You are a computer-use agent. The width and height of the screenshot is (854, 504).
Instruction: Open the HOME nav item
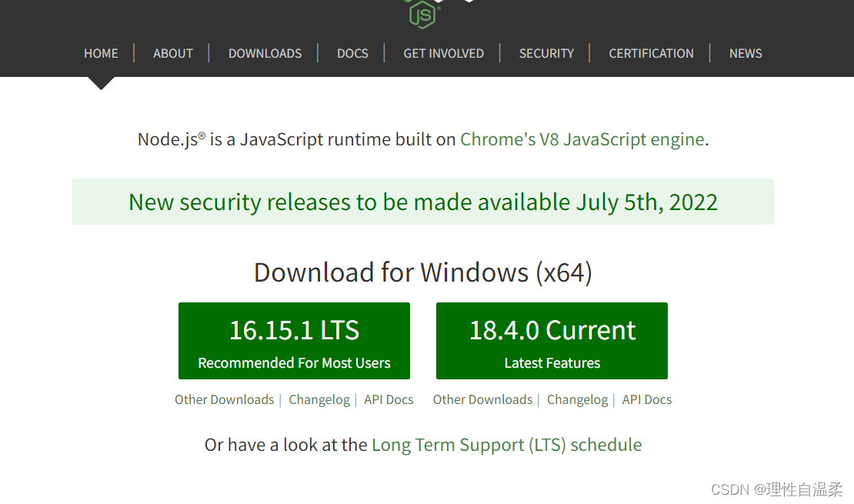point(101,53)
